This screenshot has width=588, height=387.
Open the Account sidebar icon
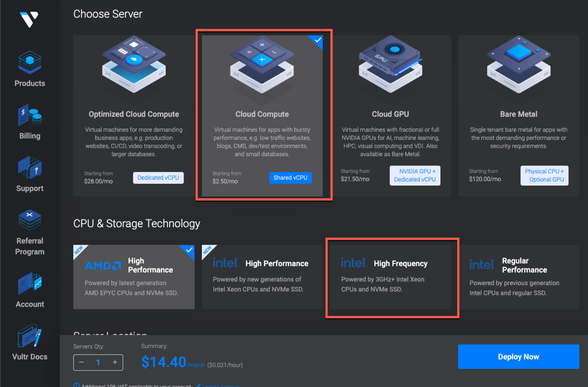30,283
